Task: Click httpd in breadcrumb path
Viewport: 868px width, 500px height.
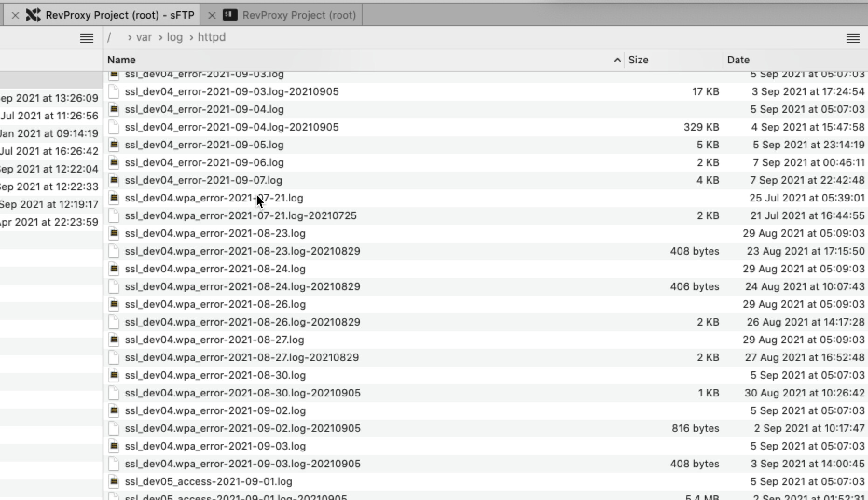Action: tap(211, 37)
